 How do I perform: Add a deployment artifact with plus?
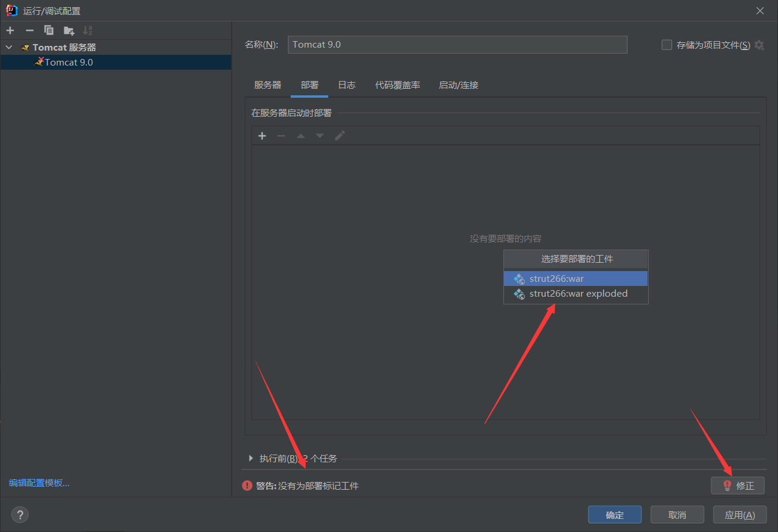[262, 136]
